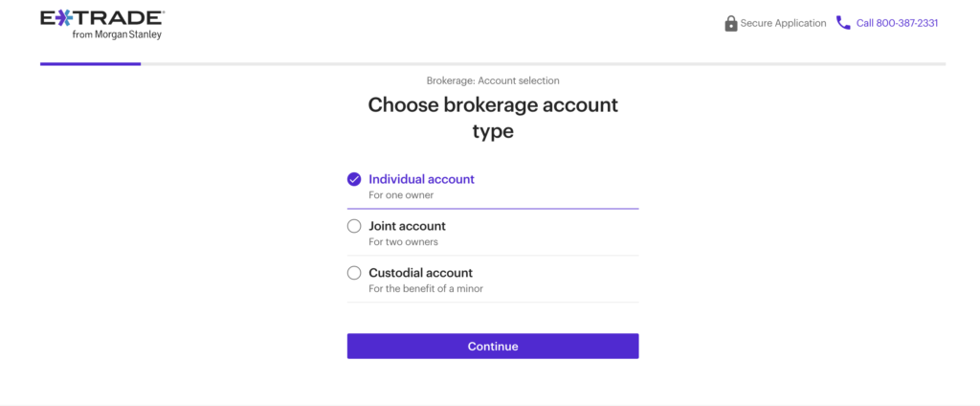
Task: Click the gray unfilled progress bar track
Action: pos(544,64)
